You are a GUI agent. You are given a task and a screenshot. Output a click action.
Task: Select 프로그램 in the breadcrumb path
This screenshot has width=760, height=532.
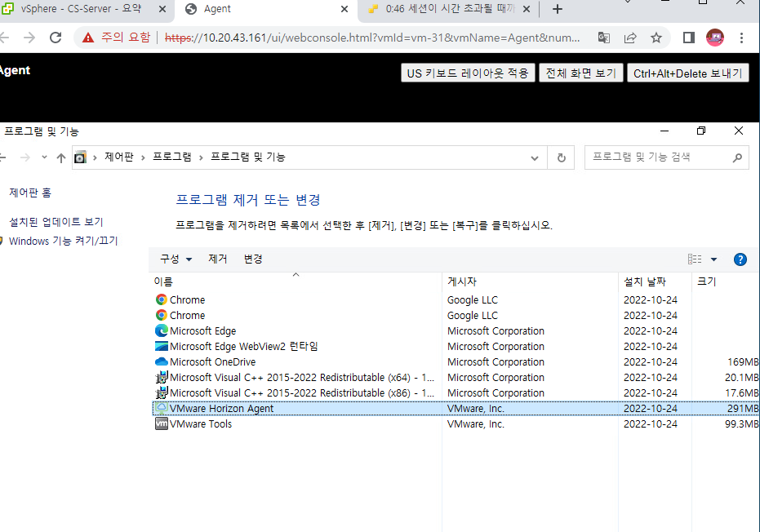point(172,157)
